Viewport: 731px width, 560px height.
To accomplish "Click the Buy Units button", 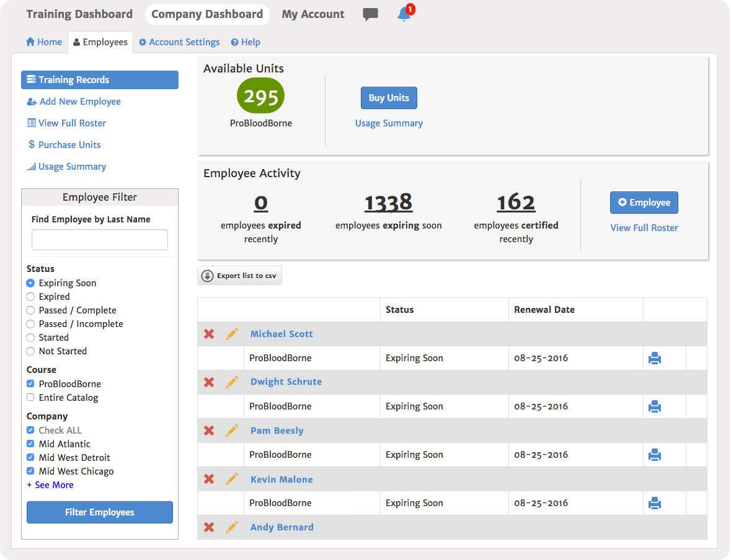I will click(x=389, y=97).
